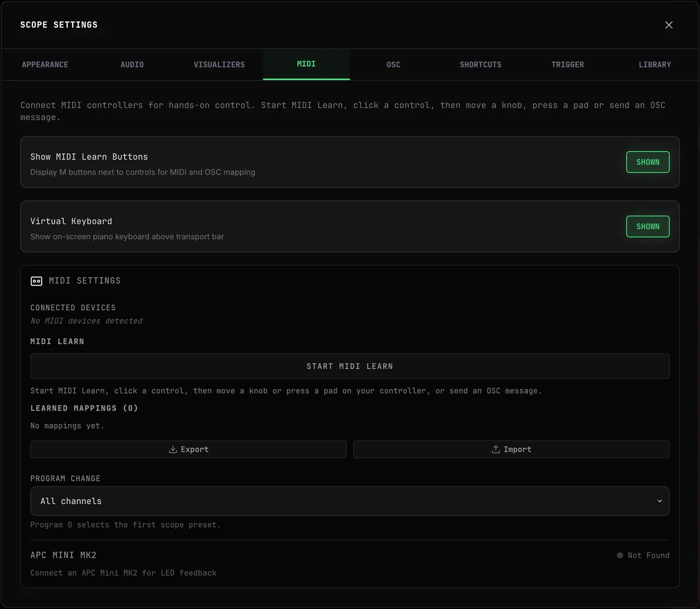This screenshot has height=609, width=700.
Task: Go to the OSC tab
Action: (393, 65)
